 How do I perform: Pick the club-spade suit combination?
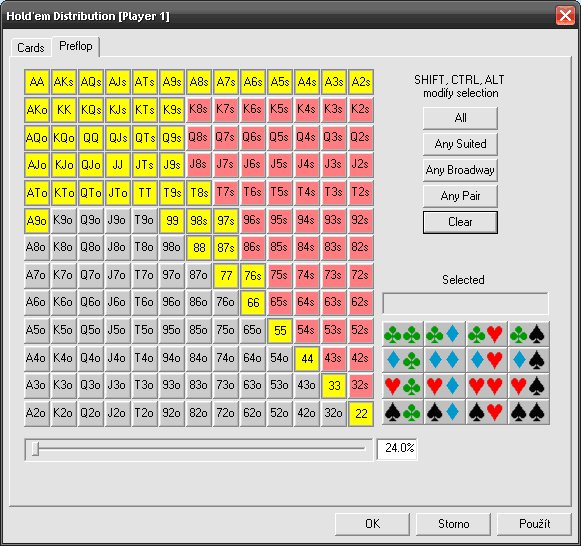(528, 334)
